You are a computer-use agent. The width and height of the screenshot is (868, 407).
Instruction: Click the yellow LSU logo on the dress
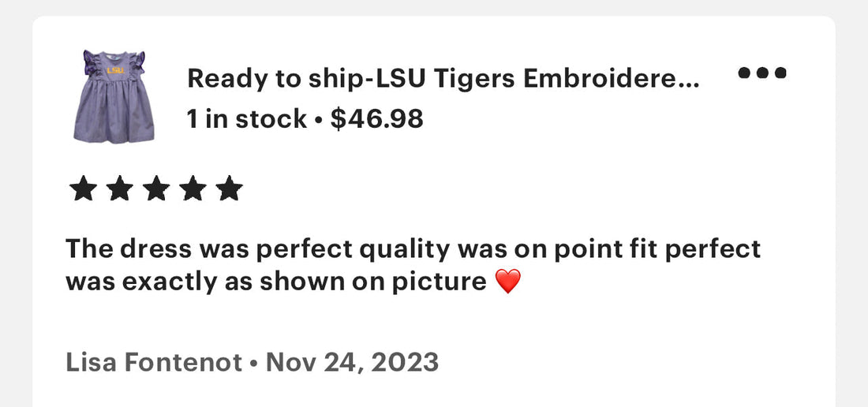click(115, 70)
